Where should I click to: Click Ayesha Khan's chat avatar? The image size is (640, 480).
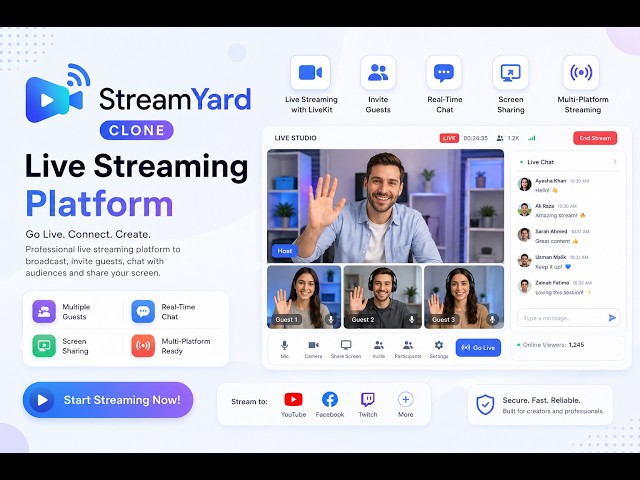524,184
